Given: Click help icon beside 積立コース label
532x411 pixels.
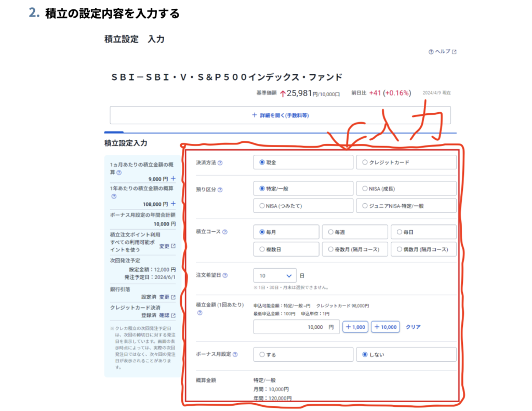Looking at the screenshot, I should (x=224, y=232).
